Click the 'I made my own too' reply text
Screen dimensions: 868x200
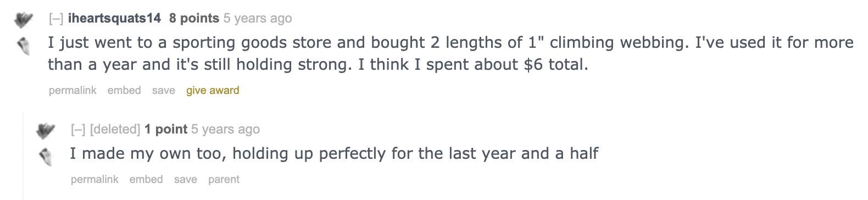pos(334,153)
